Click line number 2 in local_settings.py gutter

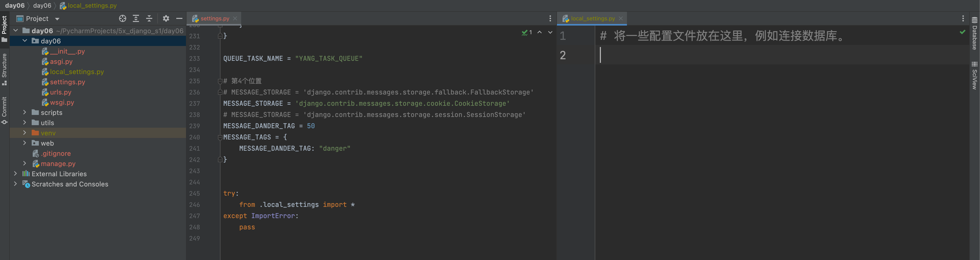563,55
